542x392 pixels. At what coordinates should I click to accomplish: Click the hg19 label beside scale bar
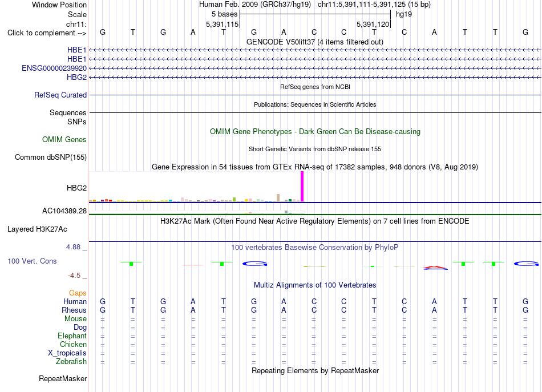404,14
